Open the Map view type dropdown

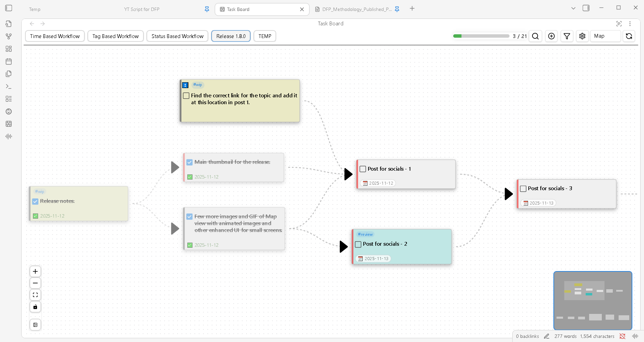(605, 36)
